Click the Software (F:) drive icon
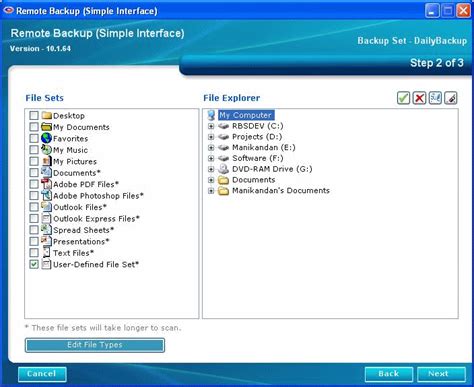This screenshot has height=387, width=474. tap(223, 158)
